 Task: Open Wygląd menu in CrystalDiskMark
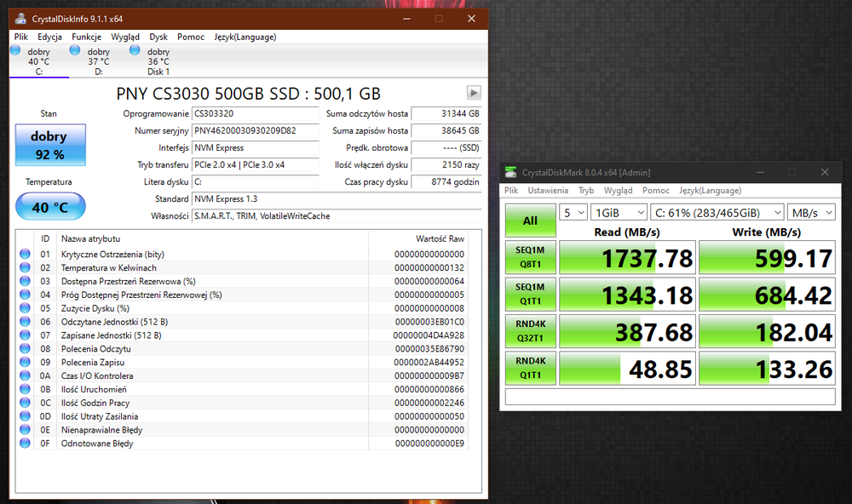click(x=618, y=190)
